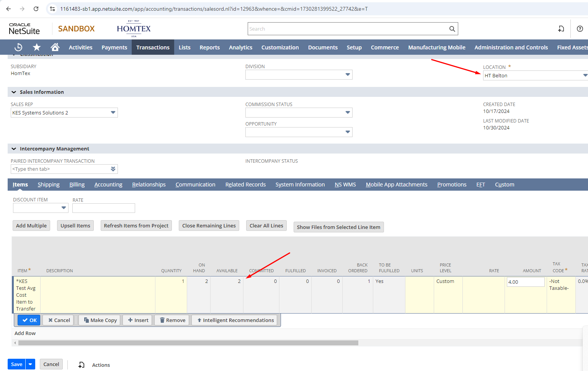Open site information icon in address bar
Screen dimensions: 588x371
click(x=52, y=8)
